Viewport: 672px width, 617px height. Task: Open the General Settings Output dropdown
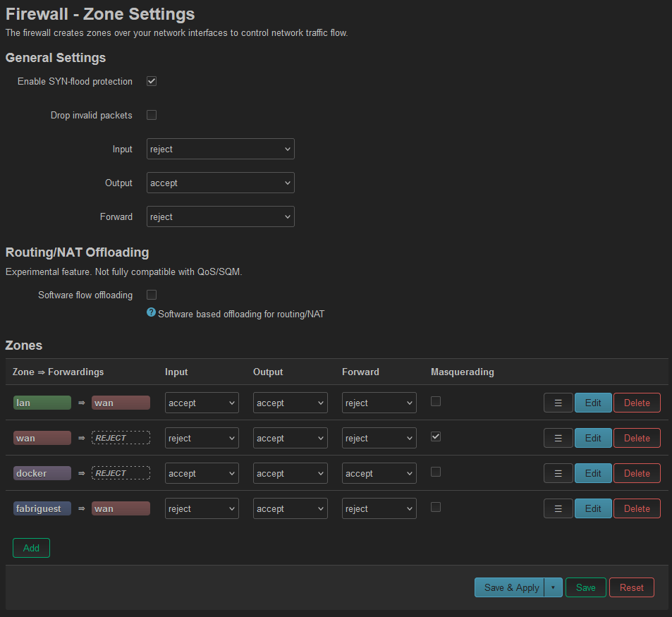(x=221, y=183)
